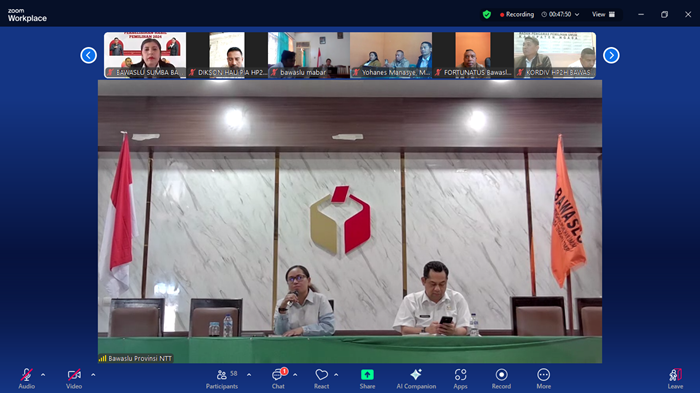Open the View layout menu
700x393 pixels.
[x=603, y=14]
